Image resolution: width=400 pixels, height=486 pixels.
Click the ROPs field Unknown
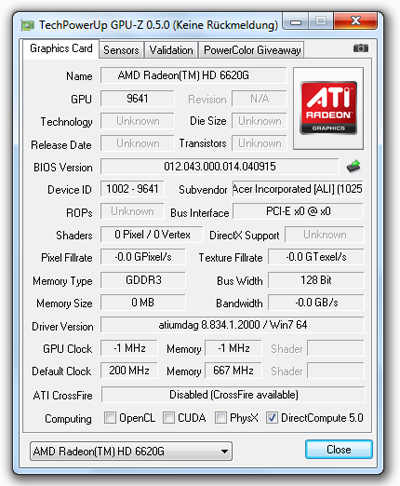tap(132, 211)
